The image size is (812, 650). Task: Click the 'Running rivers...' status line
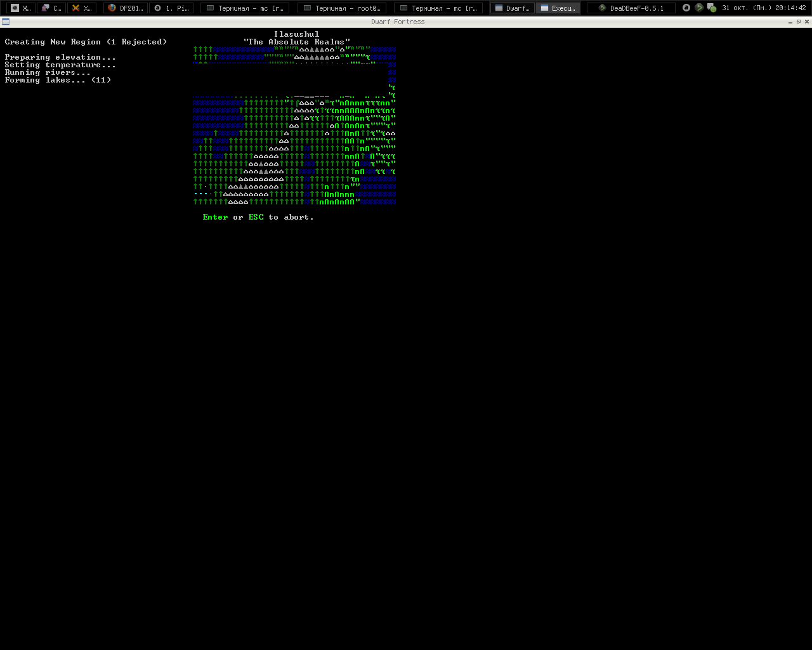click(48, 72)
